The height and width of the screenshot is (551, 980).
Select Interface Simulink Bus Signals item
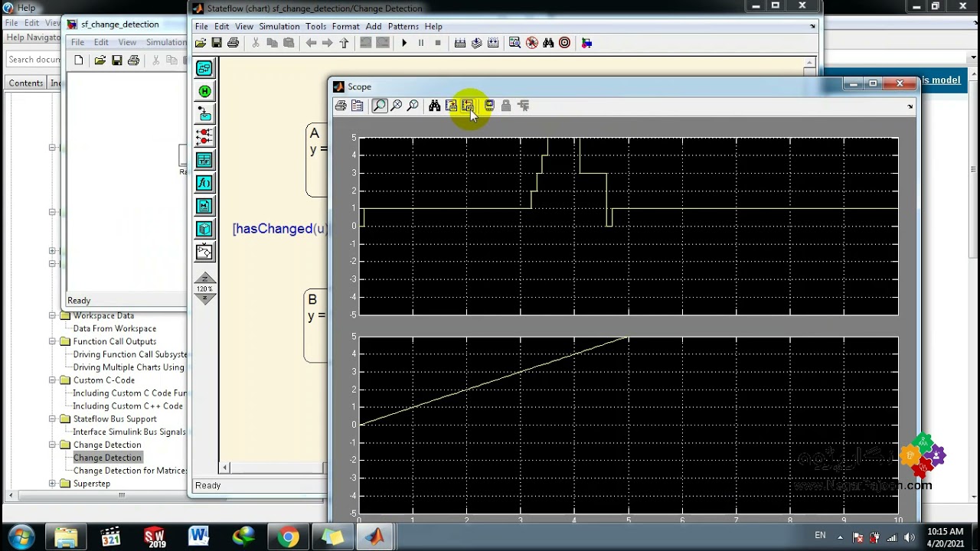[x=129, y=432]
